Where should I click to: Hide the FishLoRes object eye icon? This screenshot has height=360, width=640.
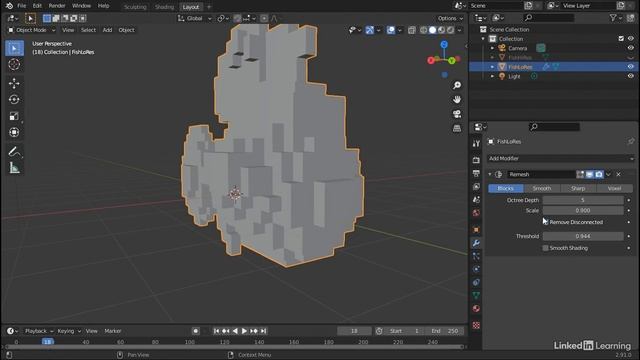630,67
